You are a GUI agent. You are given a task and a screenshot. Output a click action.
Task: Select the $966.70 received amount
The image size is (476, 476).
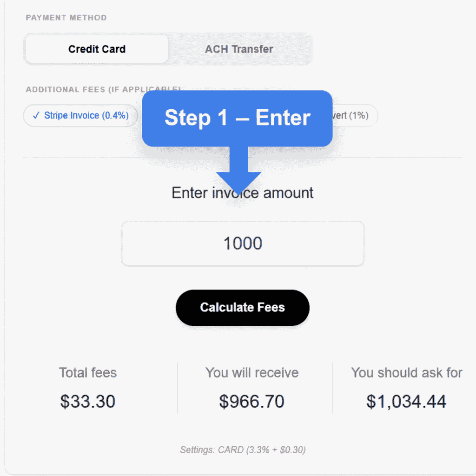pos(252,401)
